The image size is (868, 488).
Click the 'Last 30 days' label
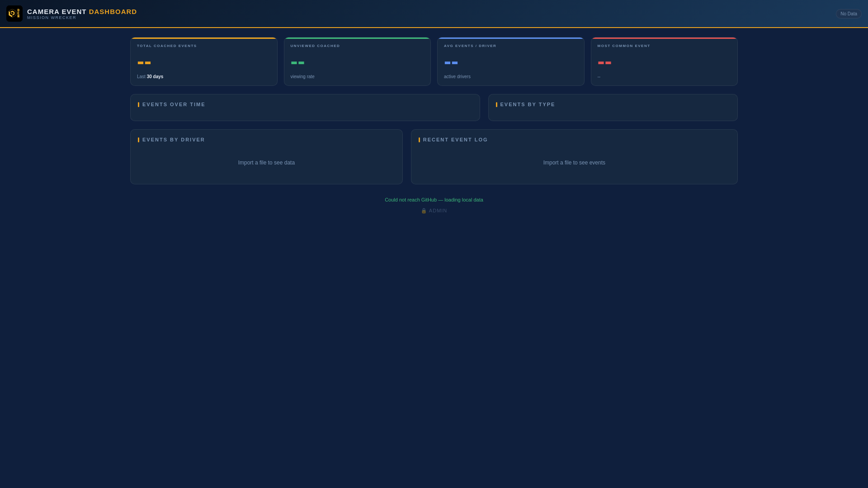150,77
